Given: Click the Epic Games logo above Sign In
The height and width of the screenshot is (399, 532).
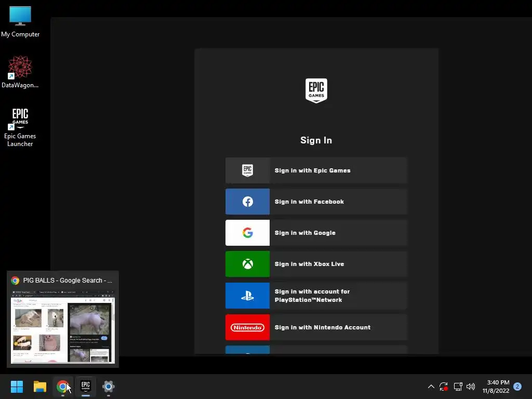Looking at the screenshot, I should click(x=316, y=90).
